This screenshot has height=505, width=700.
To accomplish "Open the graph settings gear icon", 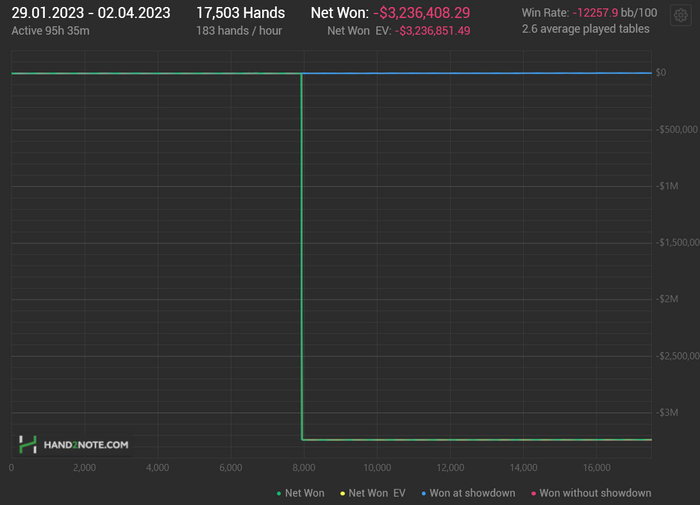I will (x=680, y=16).
